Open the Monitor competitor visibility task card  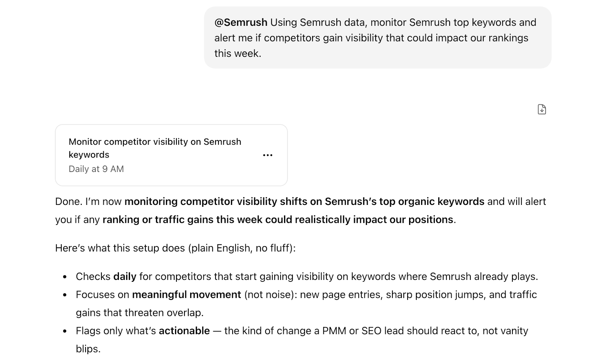point(155,148)
